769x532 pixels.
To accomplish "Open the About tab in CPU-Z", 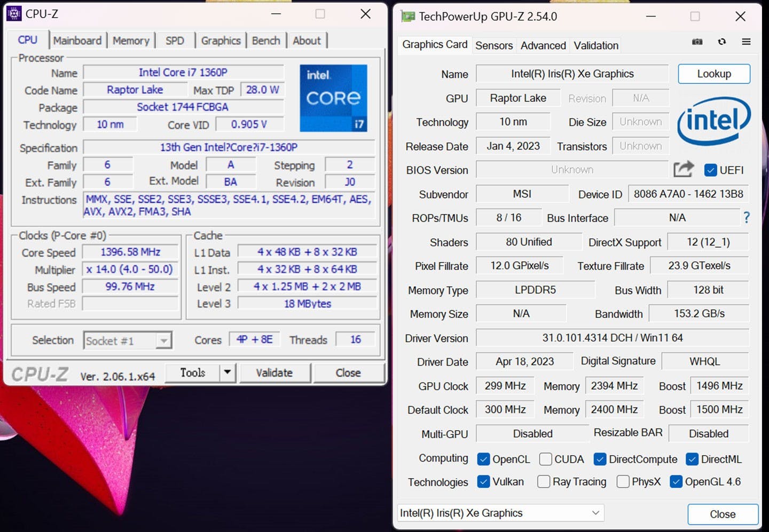I will [x=307, y=41].
